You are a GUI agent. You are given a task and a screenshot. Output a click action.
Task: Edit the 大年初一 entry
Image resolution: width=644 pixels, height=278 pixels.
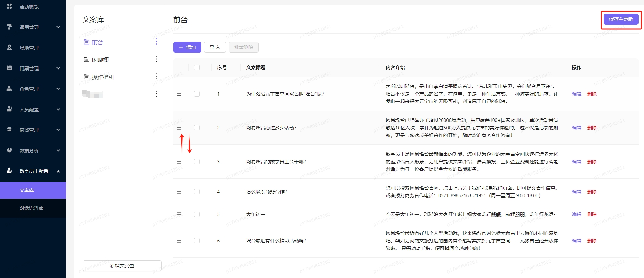577,214
